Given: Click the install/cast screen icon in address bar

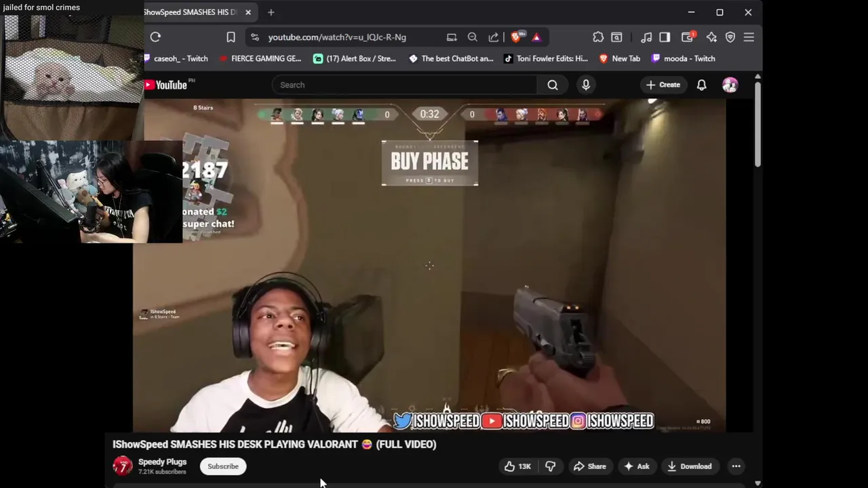Looking at the screenshot, I should click(x=452, y=37).
